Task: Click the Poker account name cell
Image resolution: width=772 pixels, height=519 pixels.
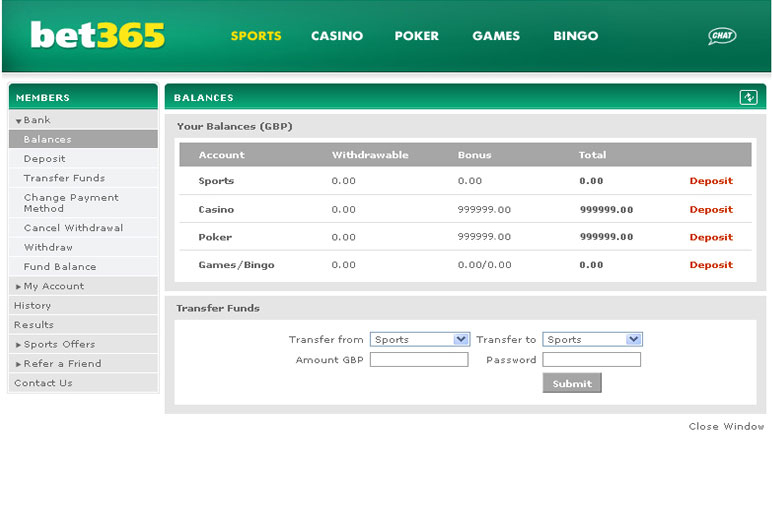Action: pos(215,237)
